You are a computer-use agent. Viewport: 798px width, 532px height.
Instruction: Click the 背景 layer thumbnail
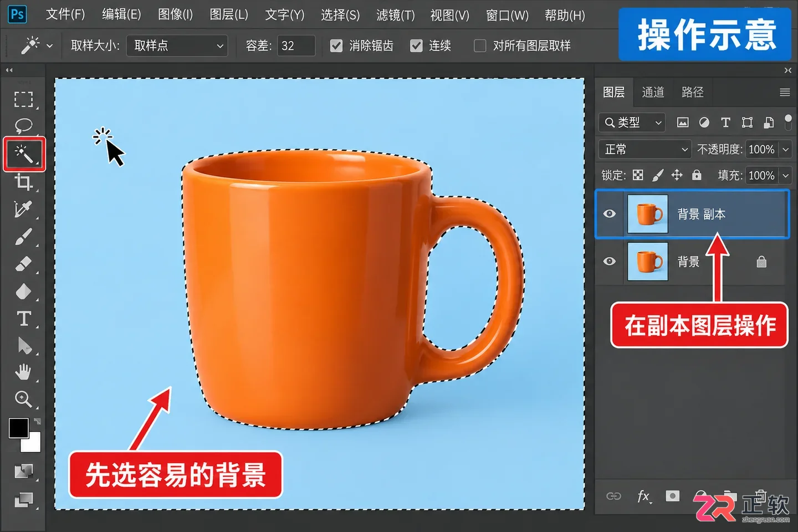coord(648,261)
